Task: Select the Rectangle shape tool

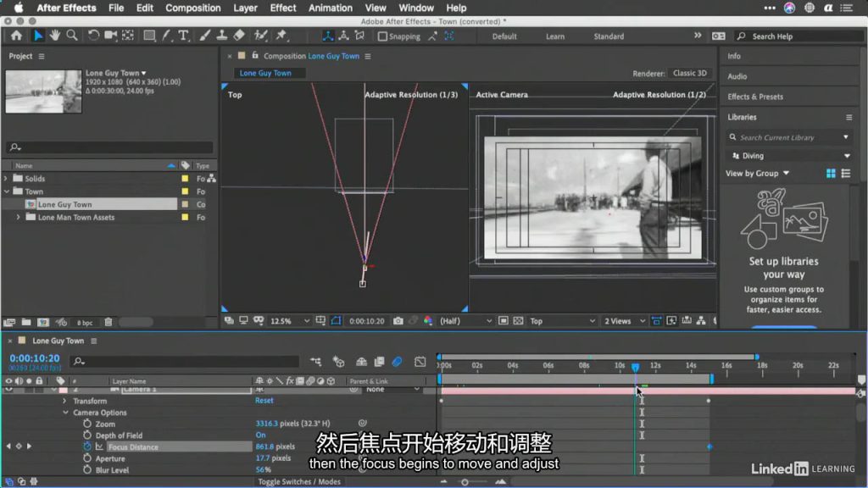Action: (149, 36)
